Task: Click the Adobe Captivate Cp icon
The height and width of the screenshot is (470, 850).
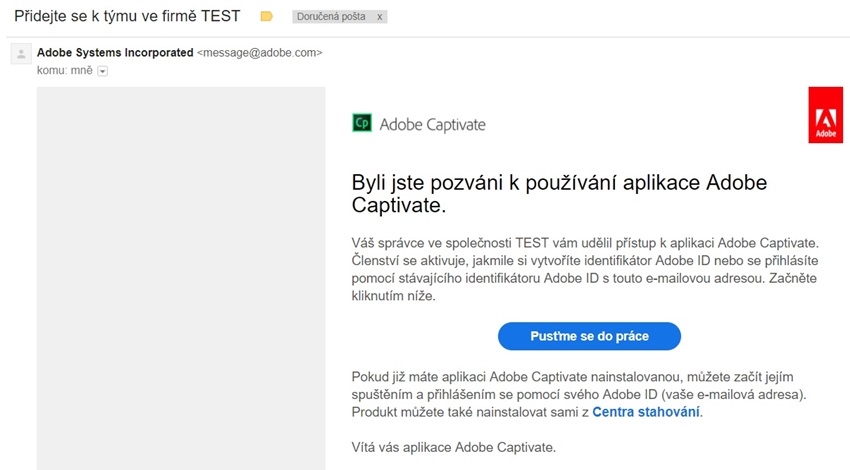Action: pos(362,123)
